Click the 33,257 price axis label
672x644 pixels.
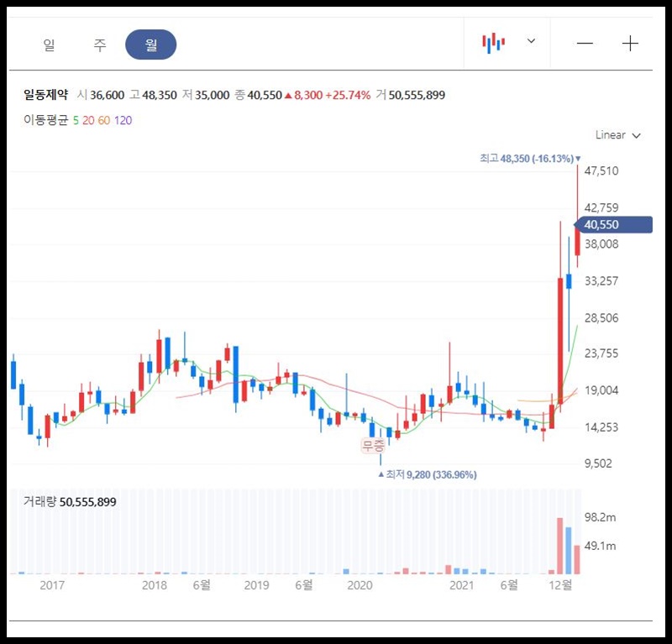click(x=601, y=281)
